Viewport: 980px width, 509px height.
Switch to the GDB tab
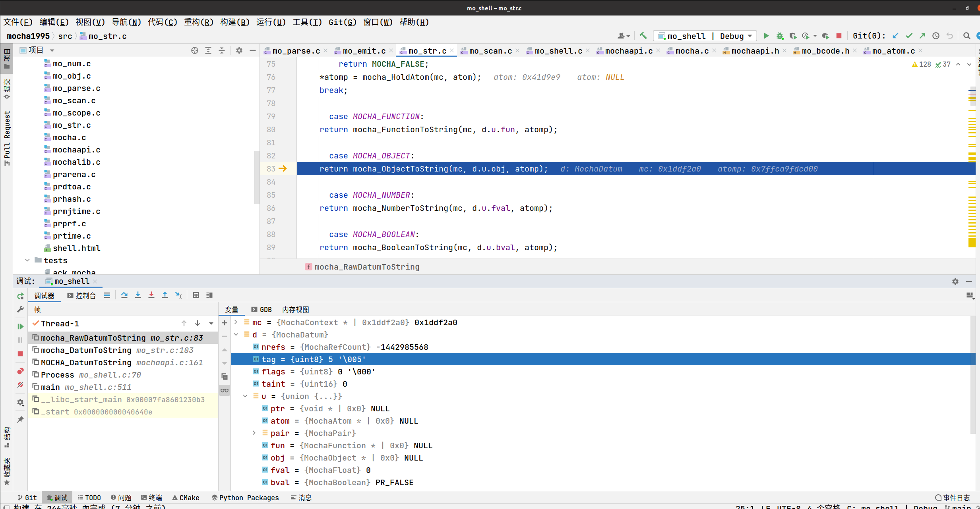261,309
